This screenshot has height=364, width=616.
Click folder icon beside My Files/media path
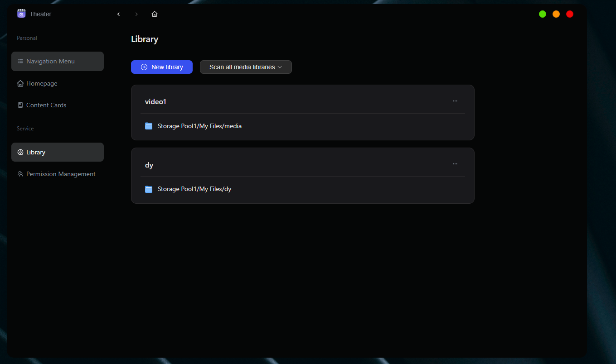(x=149, y=126)
